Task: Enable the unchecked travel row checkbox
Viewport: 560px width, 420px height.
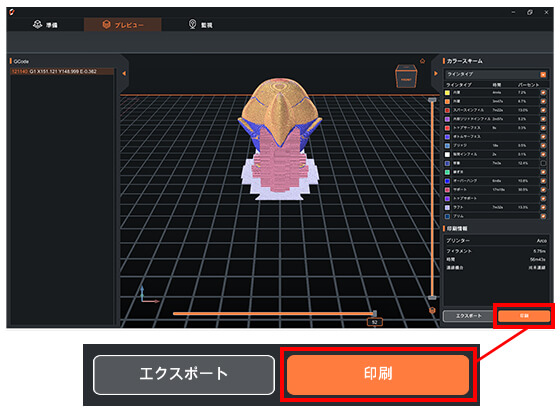Action: coord(543,163)
